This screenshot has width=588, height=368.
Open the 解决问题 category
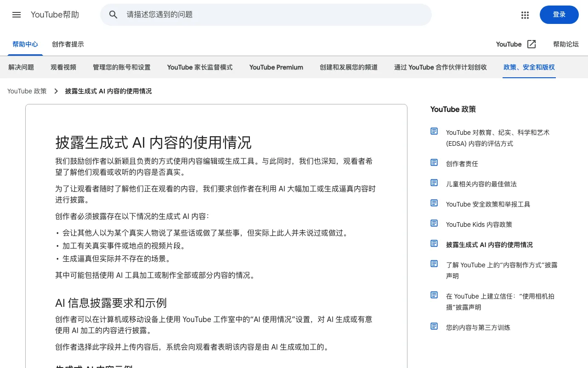[x=21, y=67]
